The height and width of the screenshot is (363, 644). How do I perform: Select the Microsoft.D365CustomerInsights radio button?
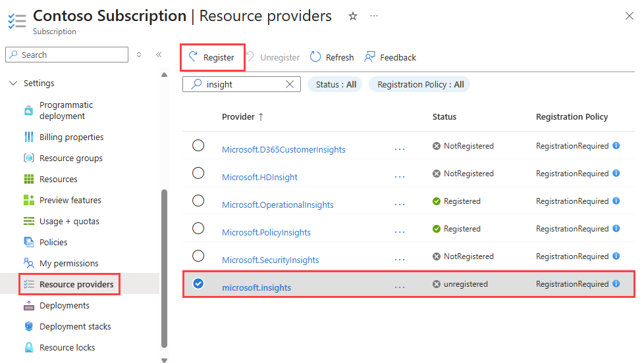198,146
